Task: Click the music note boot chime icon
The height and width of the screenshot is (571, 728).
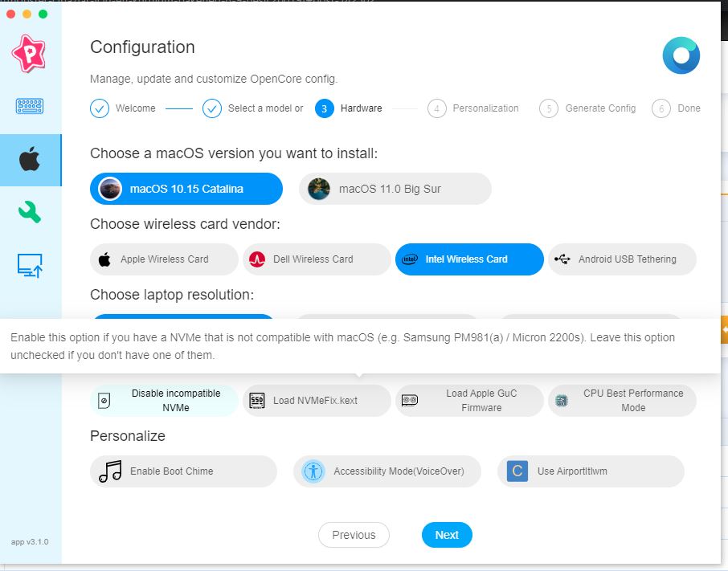Action: click(x=110, y=471)
